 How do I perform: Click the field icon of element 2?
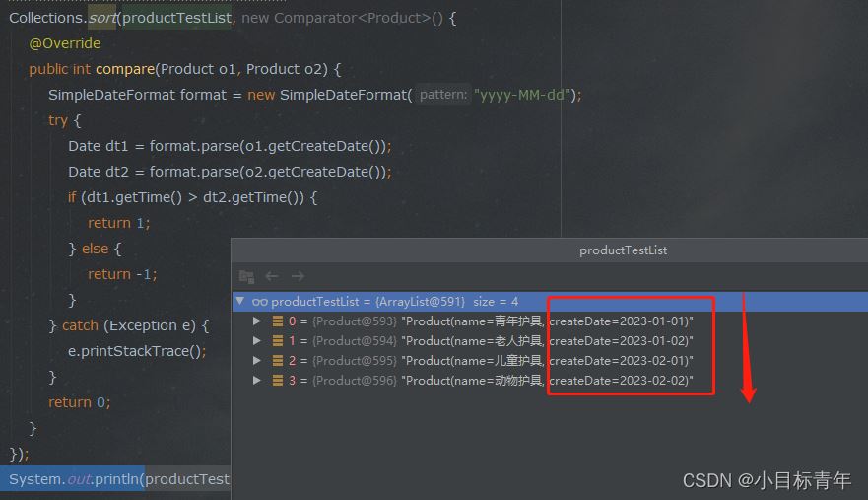pos(279,361)
